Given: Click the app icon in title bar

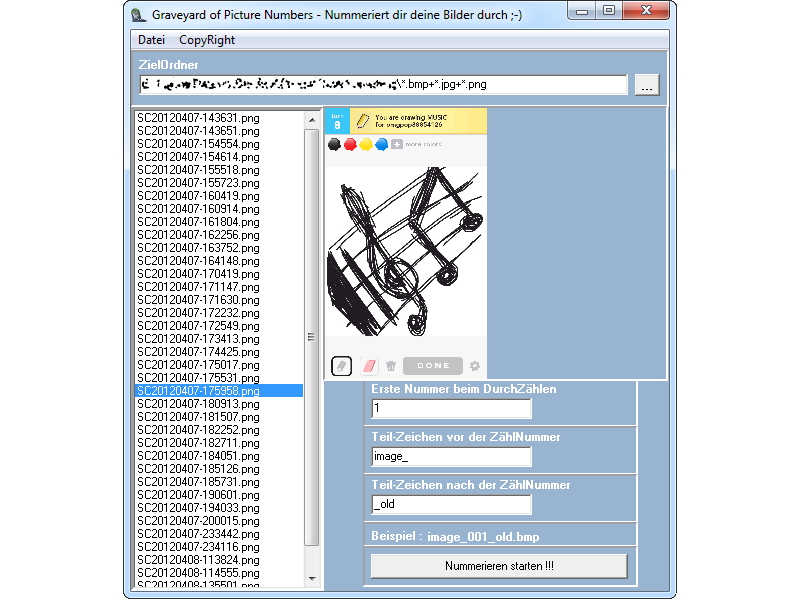Looking at the screenshot, I should pos(140,14).
